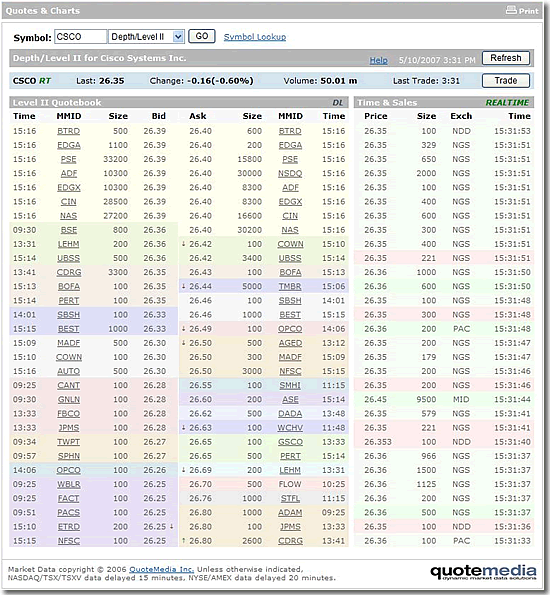
Task: Click TMBR market maker at ask 26.44
Action: [290, 286]
